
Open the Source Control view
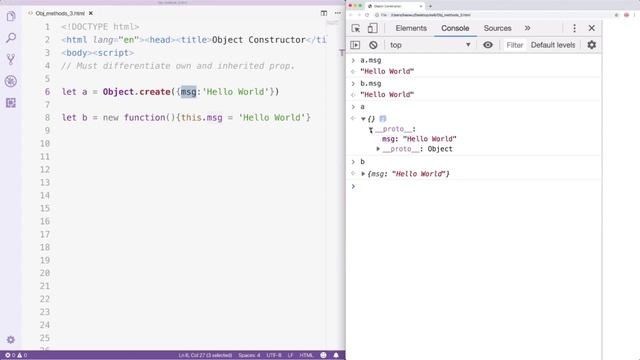pos(11,60)
